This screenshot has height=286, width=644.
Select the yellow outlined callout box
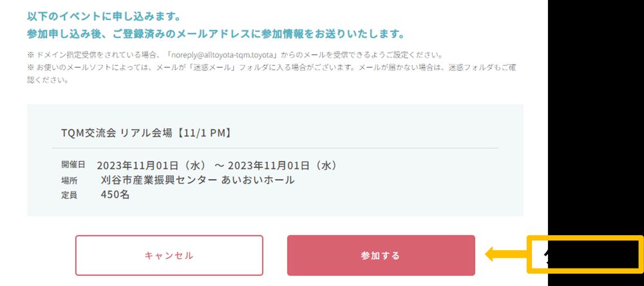pyautogui.click(x=585, y=253)
